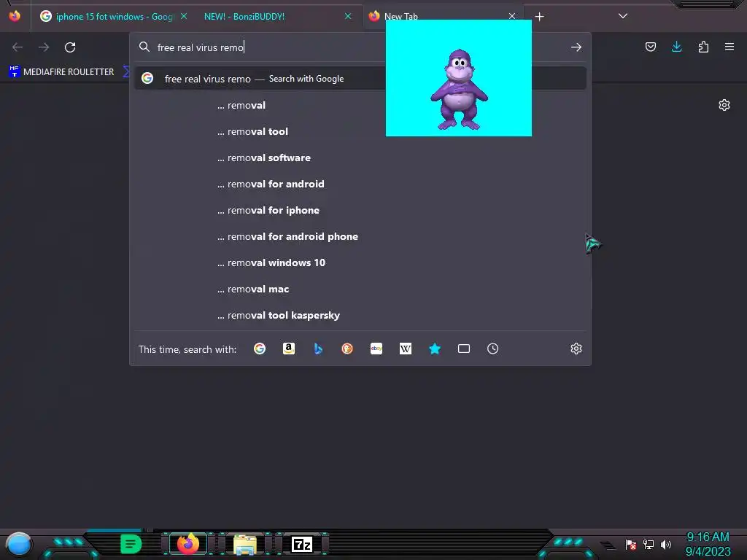Choose the '... removal windows 10' suggestion
Viewport: 747px width, 560px height.
tap(360, 262)
